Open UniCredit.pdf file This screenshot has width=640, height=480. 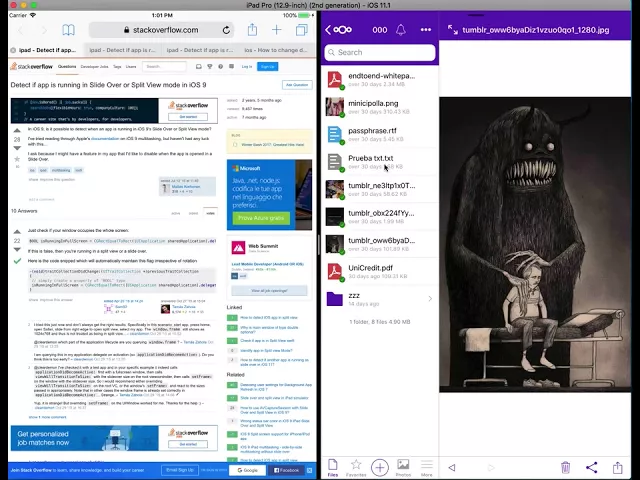point(380,271)
